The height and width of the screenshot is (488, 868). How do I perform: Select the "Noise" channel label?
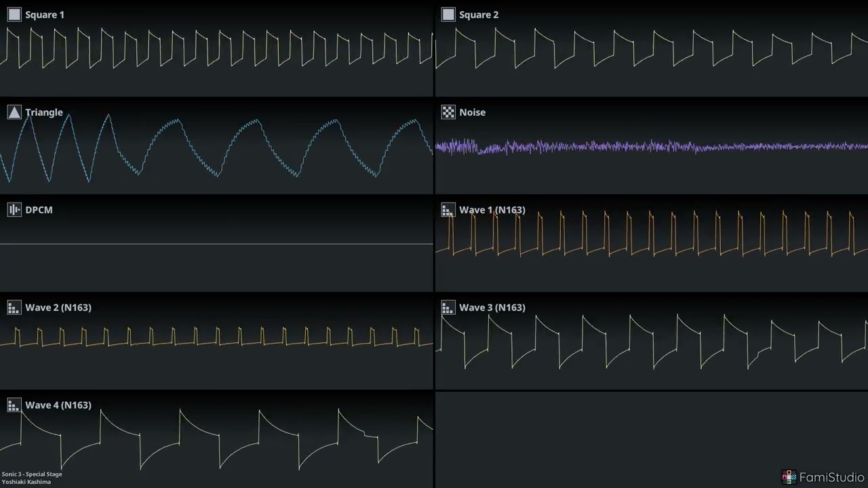(473, 113)
